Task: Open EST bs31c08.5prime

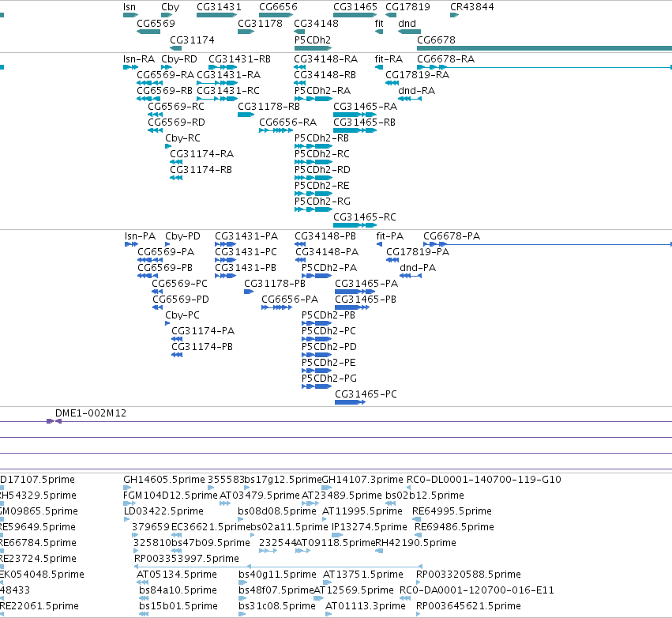Action: [x=277, y=605]
